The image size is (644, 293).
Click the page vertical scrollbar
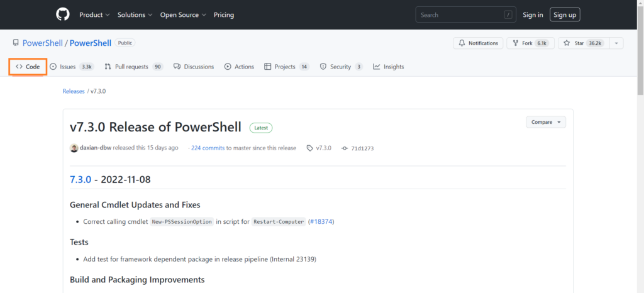(x=640, y=51)
